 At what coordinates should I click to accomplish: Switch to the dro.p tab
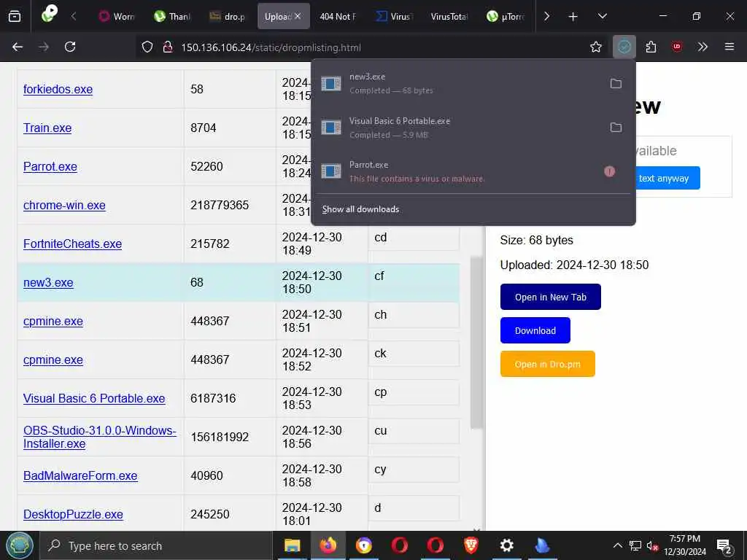[x=228, y=16]
